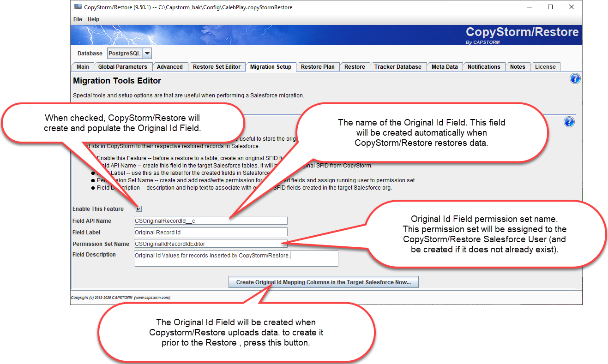Click the "Enable This Feature" label
This screenshot has width=608, height=364.
pos(98,209)
